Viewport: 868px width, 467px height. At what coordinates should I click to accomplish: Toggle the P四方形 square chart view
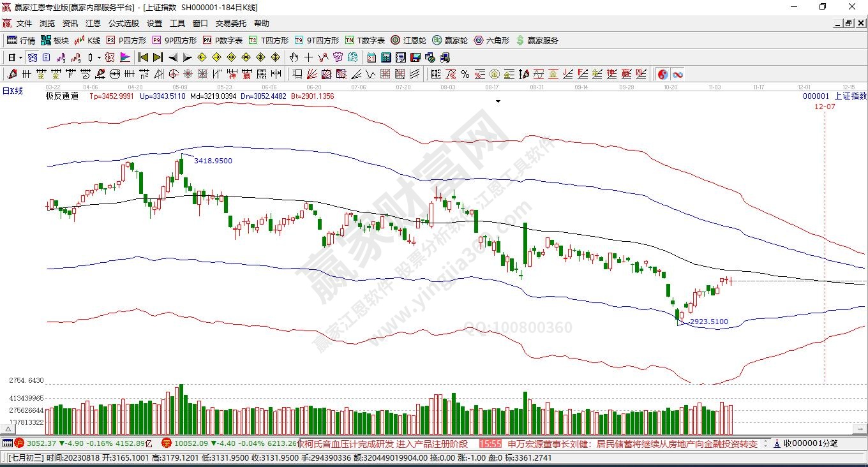coord(126,40)
